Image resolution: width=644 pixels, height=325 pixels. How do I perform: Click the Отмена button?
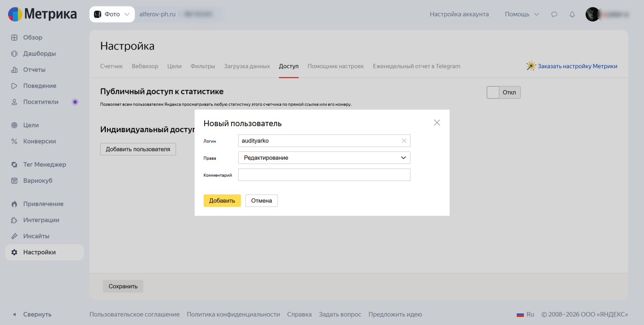pyautogui.click(x=261, y=201)
